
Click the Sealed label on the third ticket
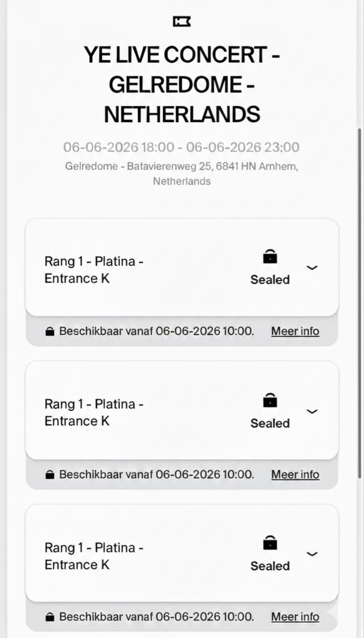269,566
